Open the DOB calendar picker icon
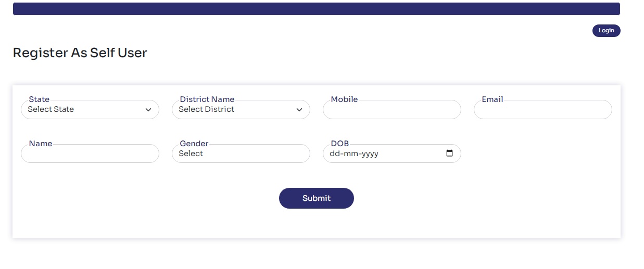644x269 pixels. pyautogui.click(x=450, y=153)
